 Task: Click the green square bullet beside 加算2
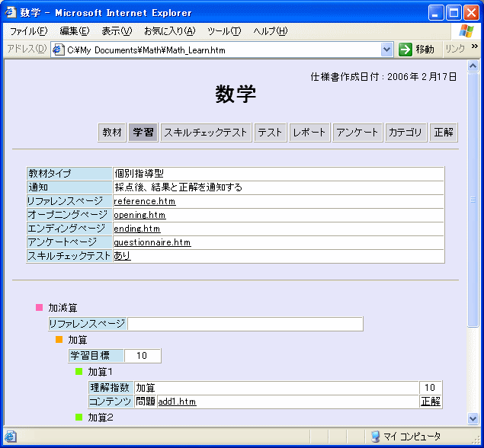point(79,417)
